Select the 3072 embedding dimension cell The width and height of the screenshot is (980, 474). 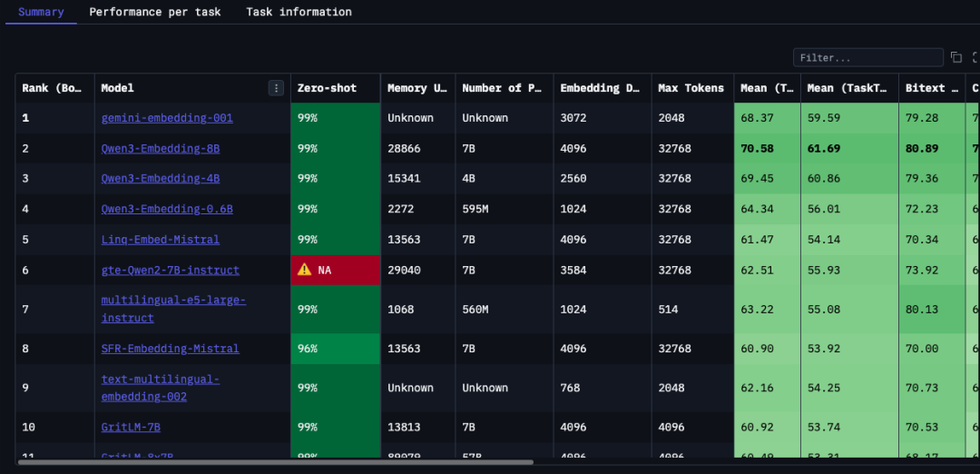click(603, 117)
